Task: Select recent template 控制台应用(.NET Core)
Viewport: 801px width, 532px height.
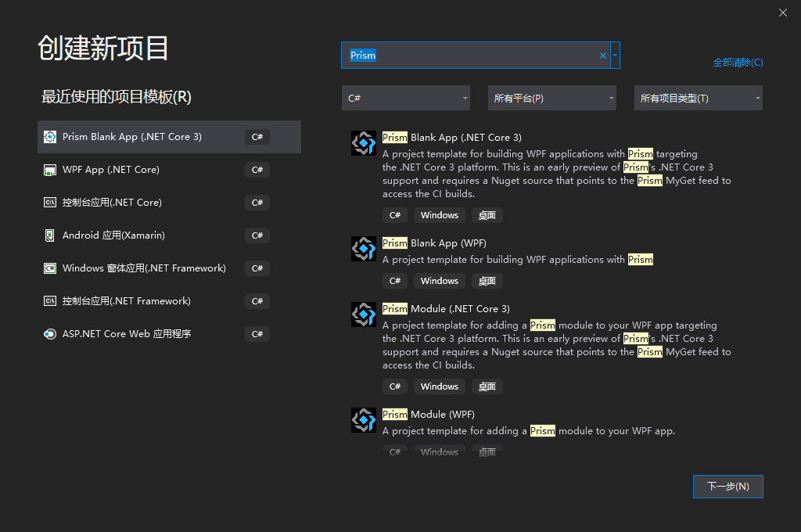Action: 169,203
